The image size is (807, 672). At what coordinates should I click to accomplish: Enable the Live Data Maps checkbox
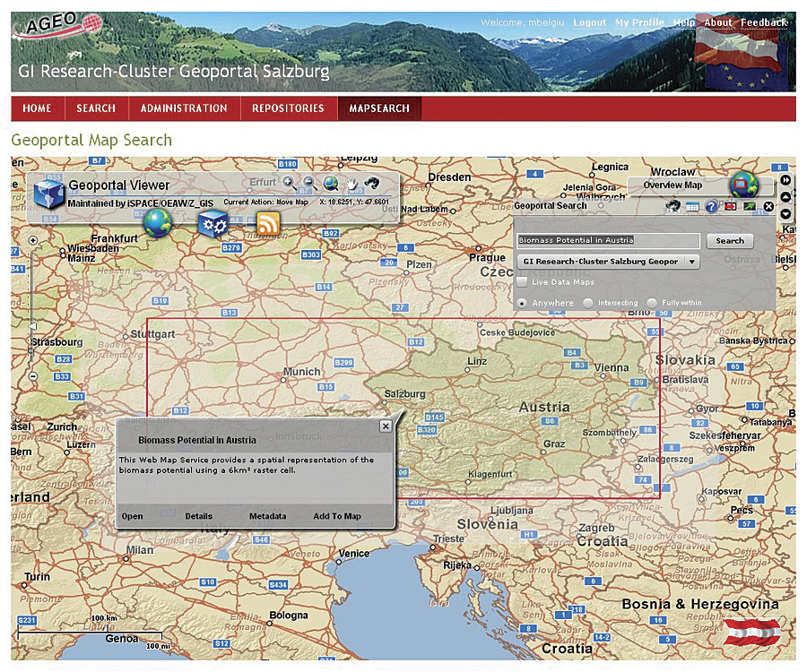(523, 281)
